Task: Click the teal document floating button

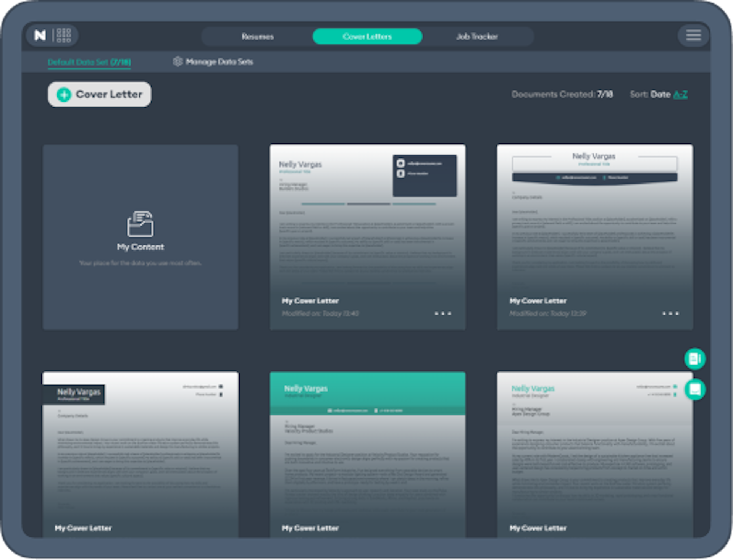Action: 694,358
